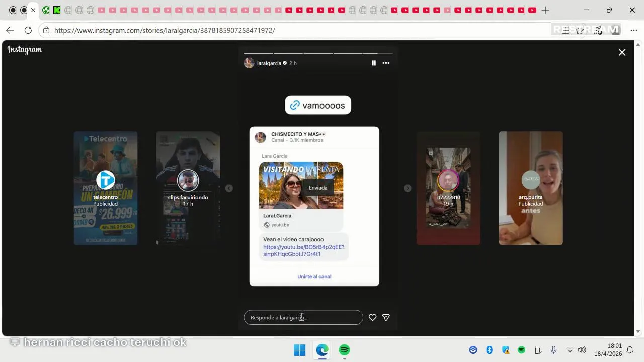Open a new browser tab with plus
The image size is (644, 362).
[545, 10]
